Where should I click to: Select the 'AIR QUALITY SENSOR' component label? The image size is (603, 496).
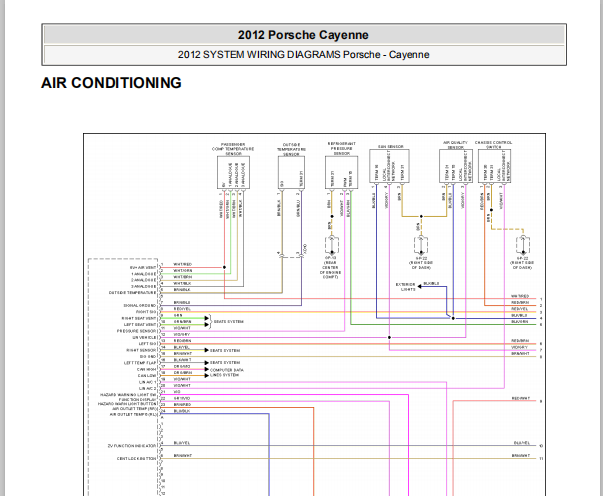(455, 145)
